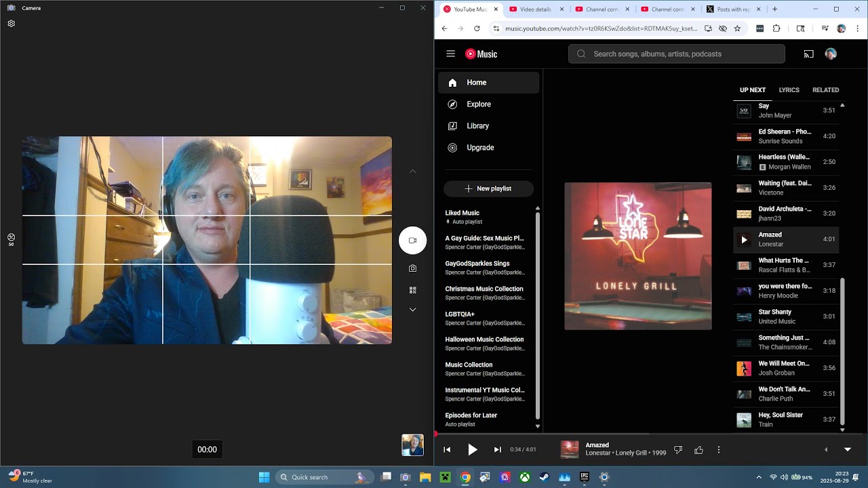Open YouTube Music account avatar menu
The width and height of the screenshot is (868, 488).
[831, 54]
